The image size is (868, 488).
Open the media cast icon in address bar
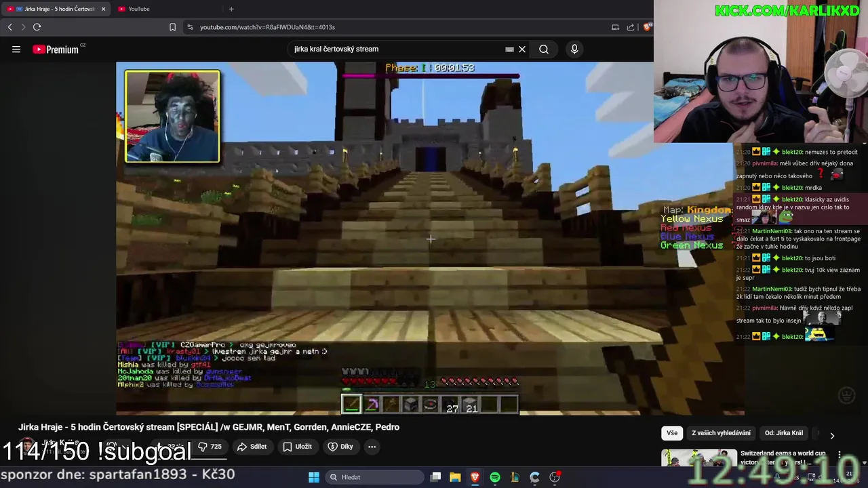615,27
